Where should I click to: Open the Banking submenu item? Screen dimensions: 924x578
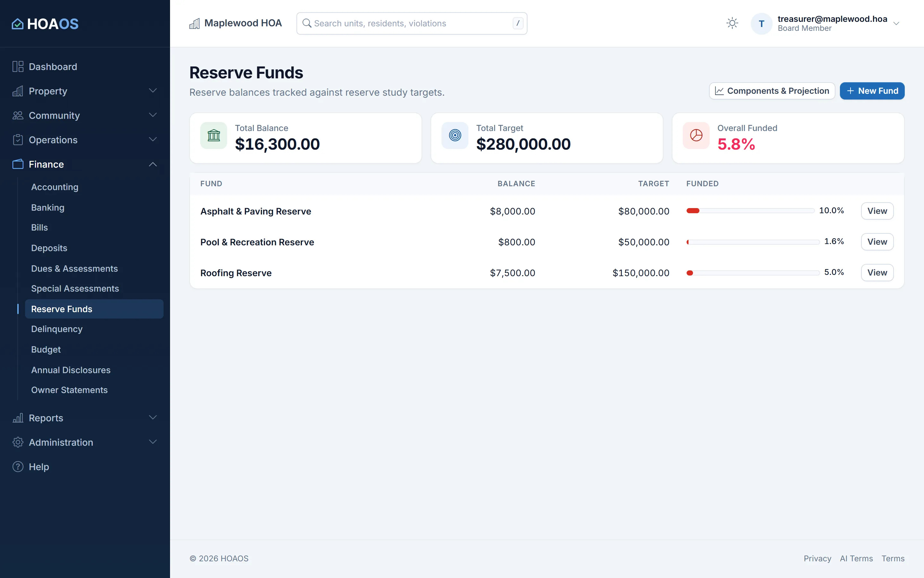tap(94, 207)
